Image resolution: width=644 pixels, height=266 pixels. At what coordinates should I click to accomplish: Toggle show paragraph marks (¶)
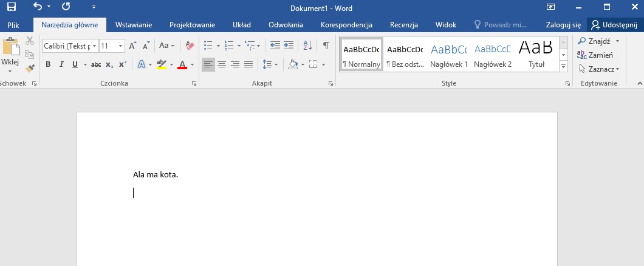(326, 46)
